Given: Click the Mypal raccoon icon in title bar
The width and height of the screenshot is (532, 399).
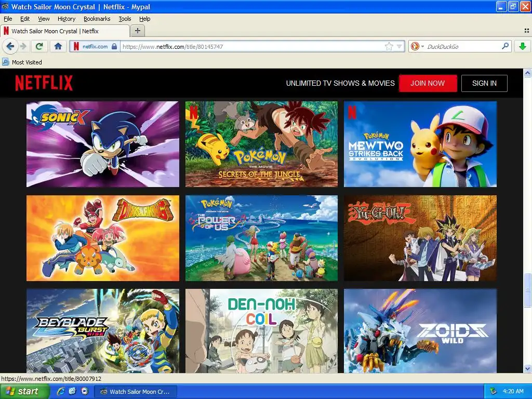Looking at the screenshot, I should click(5, 6).
